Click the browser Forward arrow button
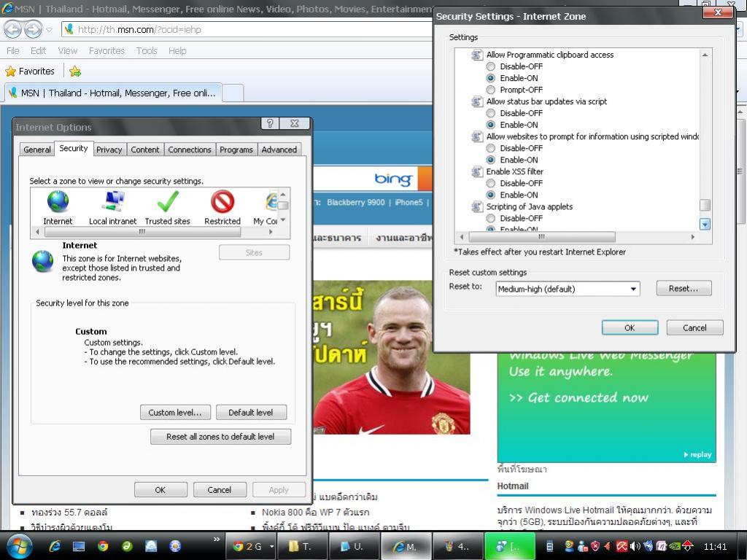 coord(33,29)
